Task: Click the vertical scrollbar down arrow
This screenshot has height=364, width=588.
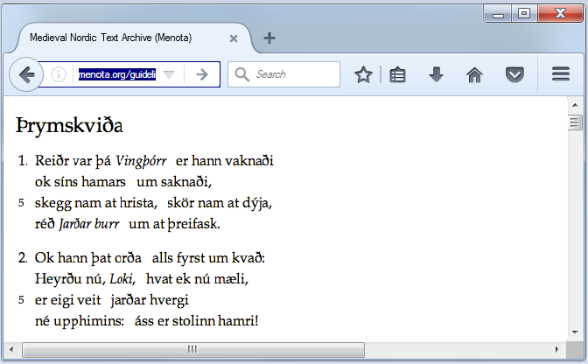Action: click(575, 333)
